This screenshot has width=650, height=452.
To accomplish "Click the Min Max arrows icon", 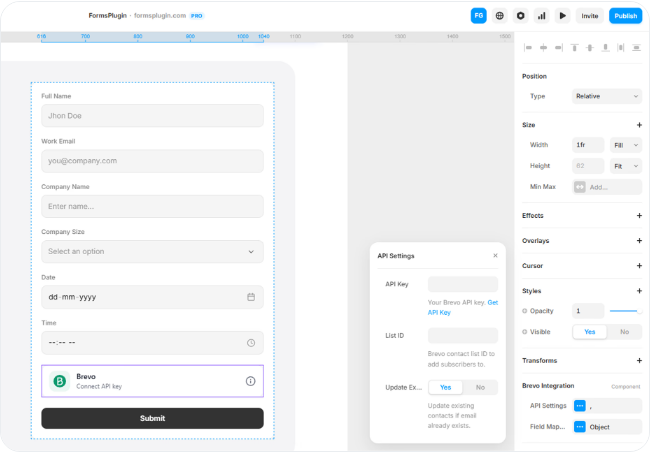I will [580, 187].
